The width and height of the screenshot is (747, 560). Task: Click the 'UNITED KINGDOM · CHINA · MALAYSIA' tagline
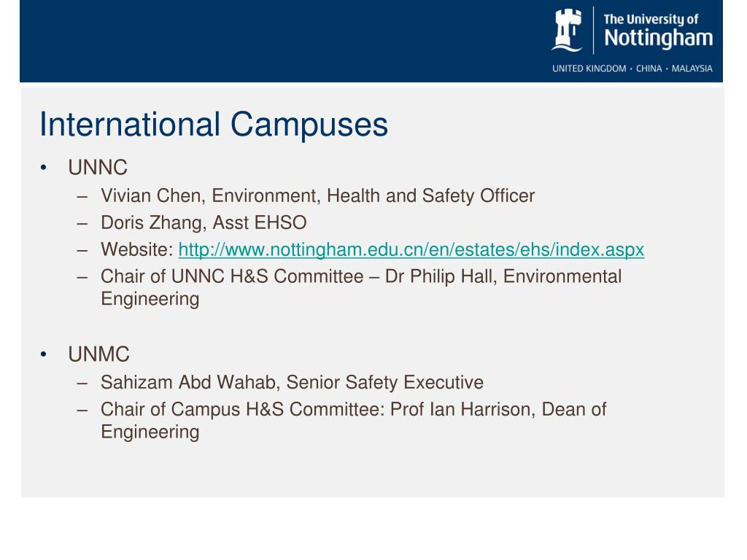632,69
